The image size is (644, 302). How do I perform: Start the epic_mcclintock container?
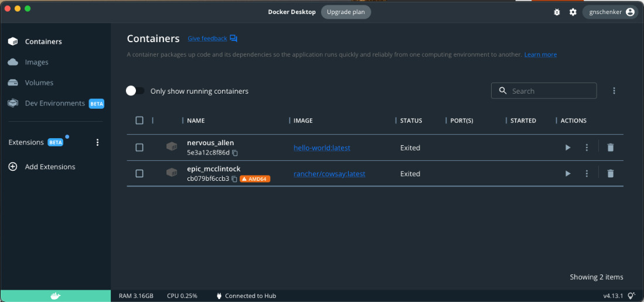click(x=568, y=174)
